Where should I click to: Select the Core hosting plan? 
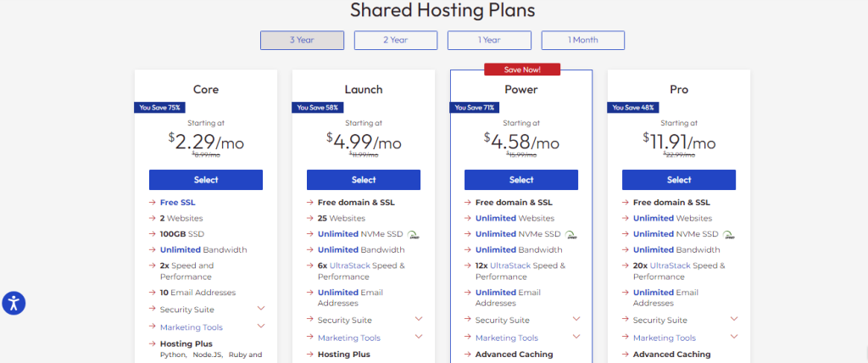[x=206, y=180]
